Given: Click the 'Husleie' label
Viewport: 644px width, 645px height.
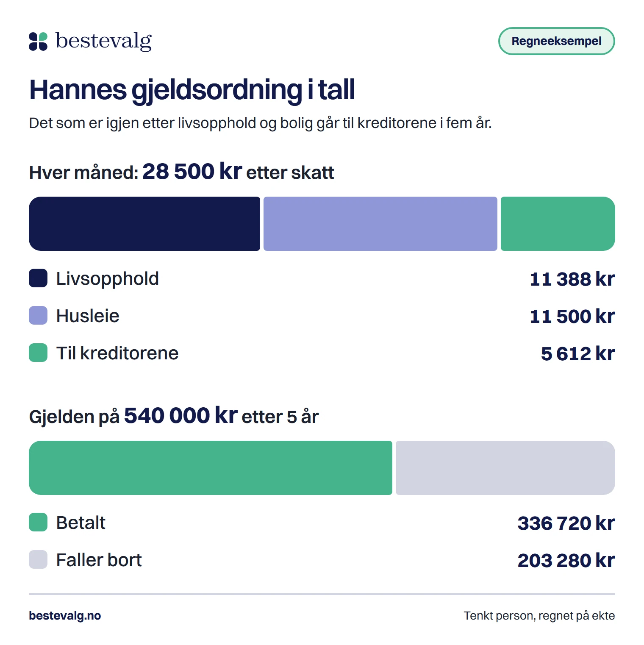Looking at the screenshot, I should [x=88, y=316].
